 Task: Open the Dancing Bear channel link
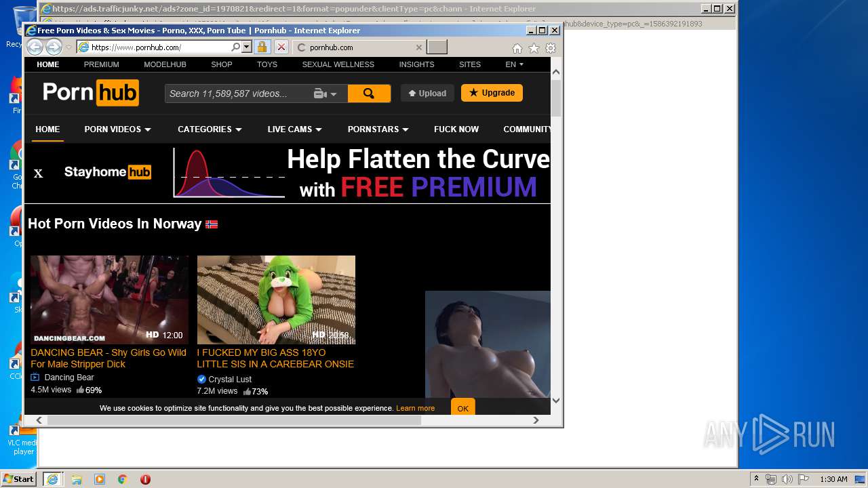pos(68,378)
